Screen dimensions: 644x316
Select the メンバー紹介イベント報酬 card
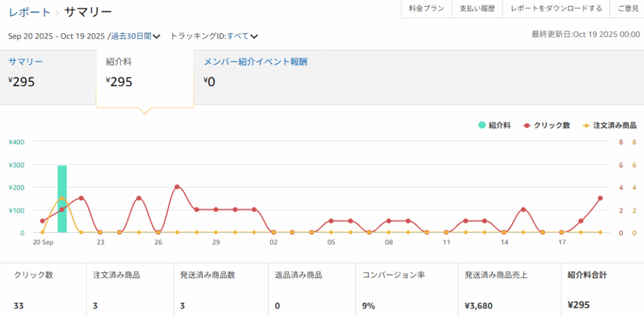pos(255,73)
